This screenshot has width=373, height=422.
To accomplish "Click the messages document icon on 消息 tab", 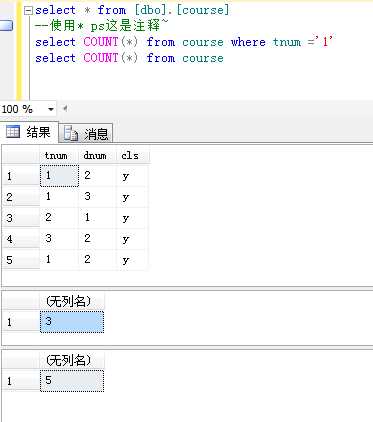I will tap(71, 134).
